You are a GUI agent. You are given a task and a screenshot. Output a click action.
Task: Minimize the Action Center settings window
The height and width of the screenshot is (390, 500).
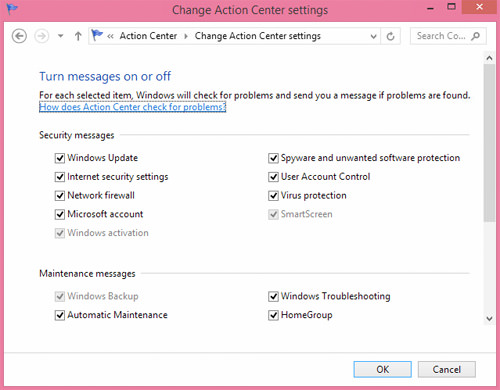click(430, 7)
